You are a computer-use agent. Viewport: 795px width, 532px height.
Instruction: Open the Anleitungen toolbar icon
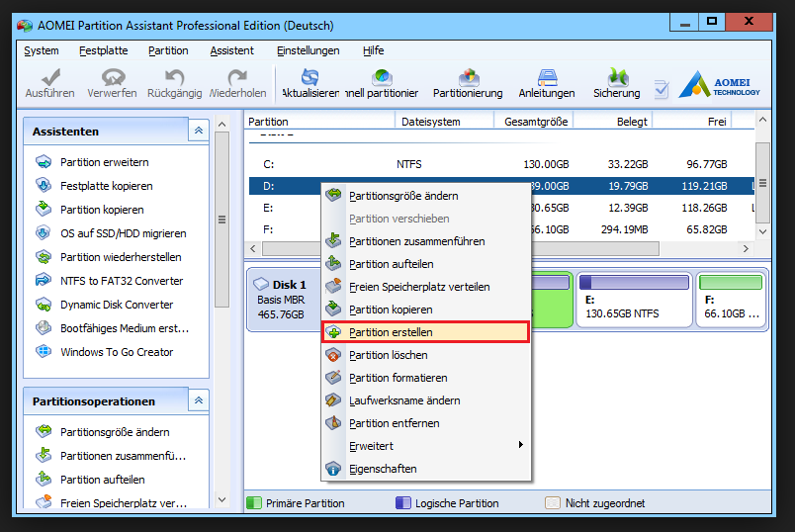(x=547, y=77)
